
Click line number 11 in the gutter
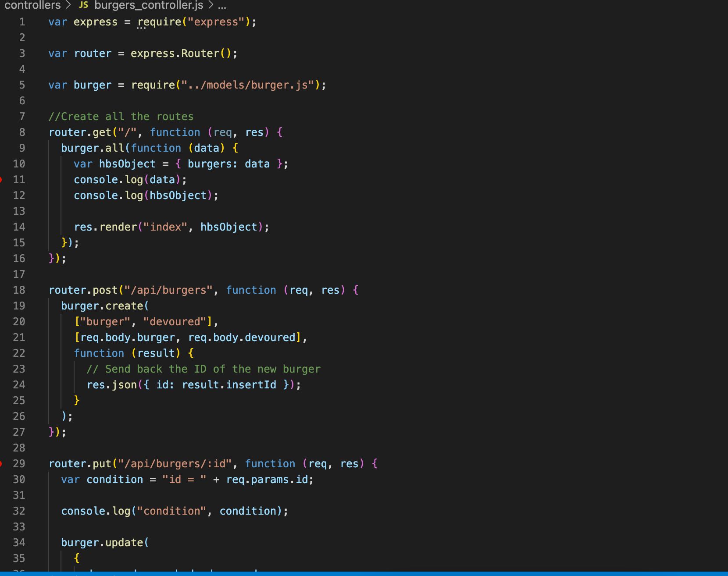[x=19, y=180]
